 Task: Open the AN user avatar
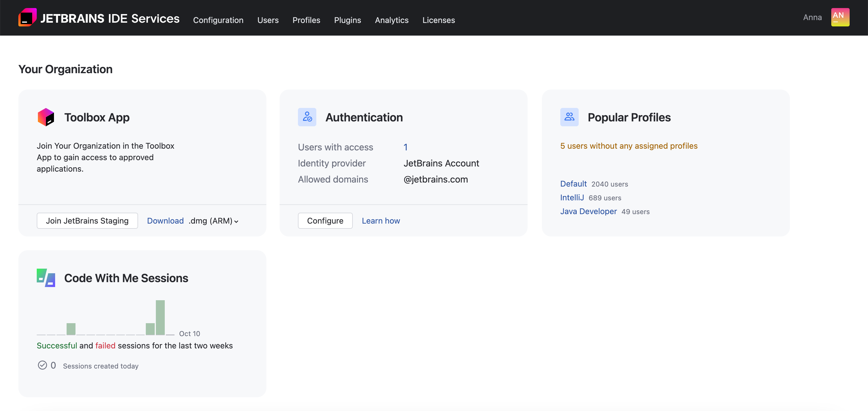[x=840, y=17]
